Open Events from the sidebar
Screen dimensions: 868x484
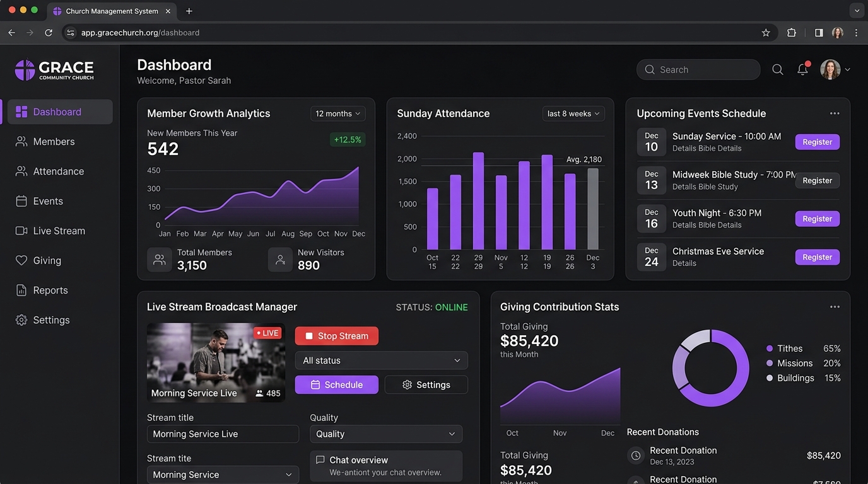(48, 201)
